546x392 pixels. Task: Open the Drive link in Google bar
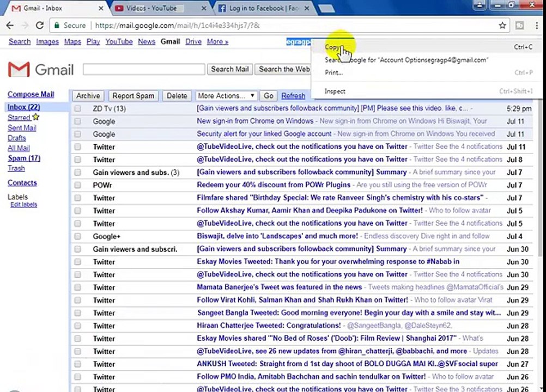tap(193, 42)
